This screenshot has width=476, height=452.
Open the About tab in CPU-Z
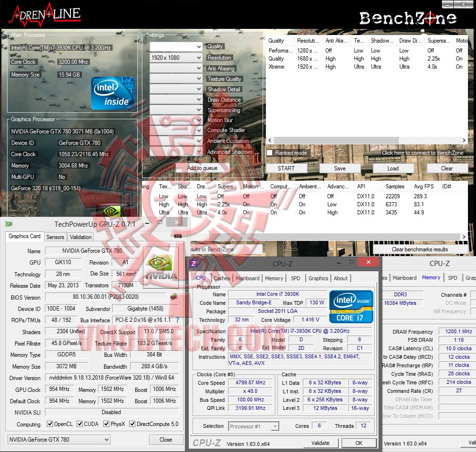(341, 278)
